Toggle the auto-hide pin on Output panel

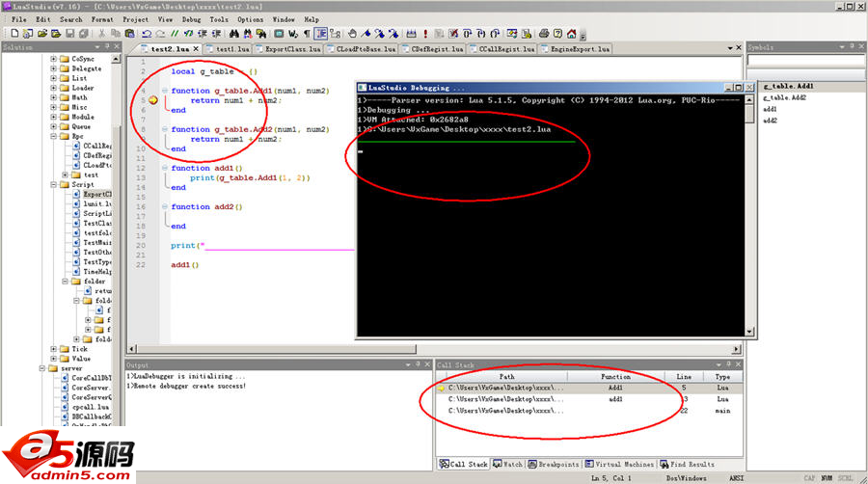(x=416, y=364)
